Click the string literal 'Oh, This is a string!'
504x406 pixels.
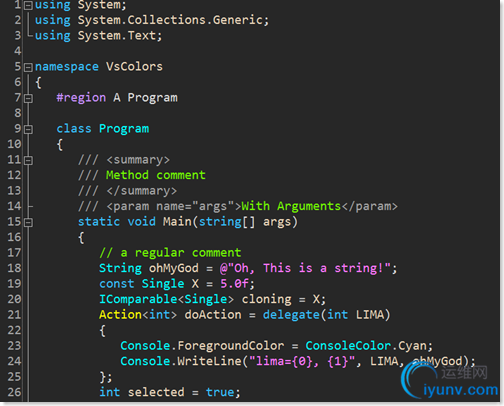pos(308,268)
